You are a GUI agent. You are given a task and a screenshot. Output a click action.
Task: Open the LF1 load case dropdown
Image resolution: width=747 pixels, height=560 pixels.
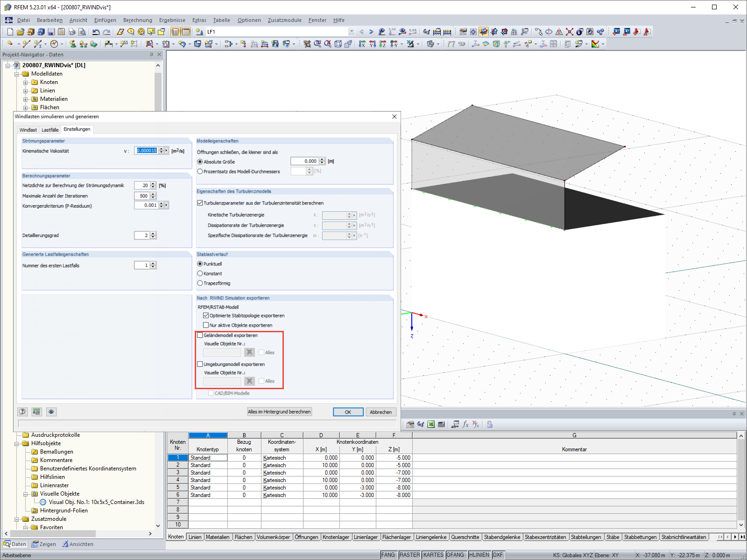352,32
